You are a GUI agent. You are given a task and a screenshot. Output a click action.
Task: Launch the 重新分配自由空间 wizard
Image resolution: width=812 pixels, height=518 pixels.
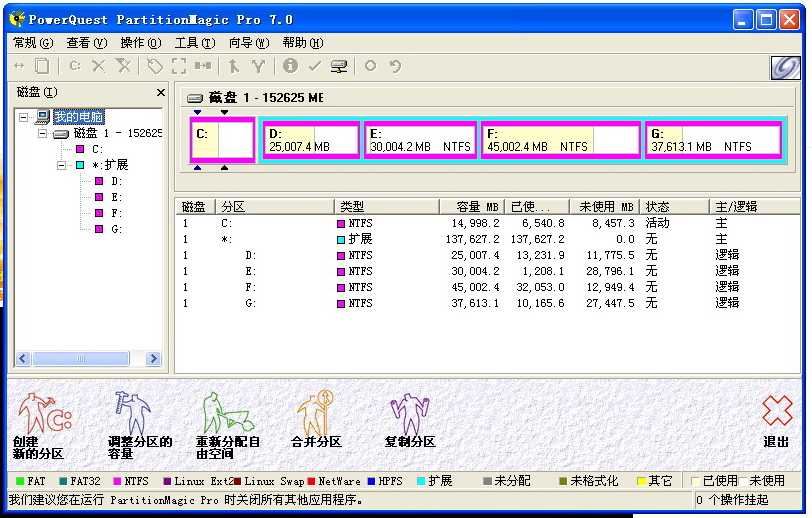(228, 426)
